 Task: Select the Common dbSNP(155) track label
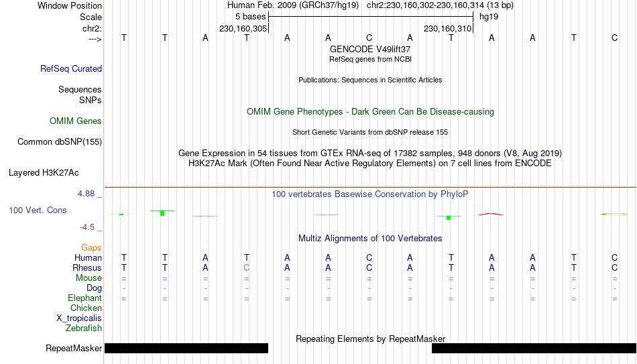pyautogui.click(x=60, y=142)
